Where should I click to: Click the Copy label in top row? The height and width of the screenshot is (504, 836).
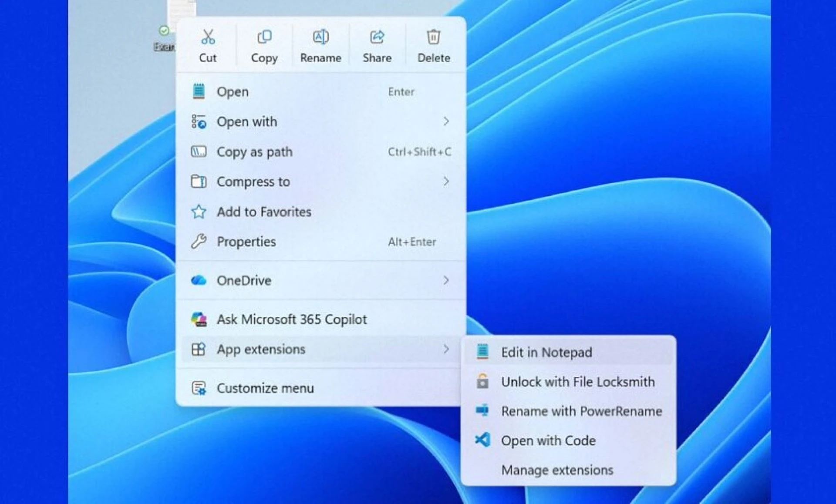[x=264, y=58]
